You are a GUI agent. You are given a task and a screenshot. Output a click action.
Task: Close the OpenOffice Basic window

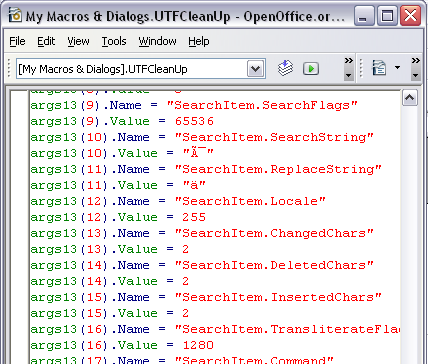tap(410, 16)
